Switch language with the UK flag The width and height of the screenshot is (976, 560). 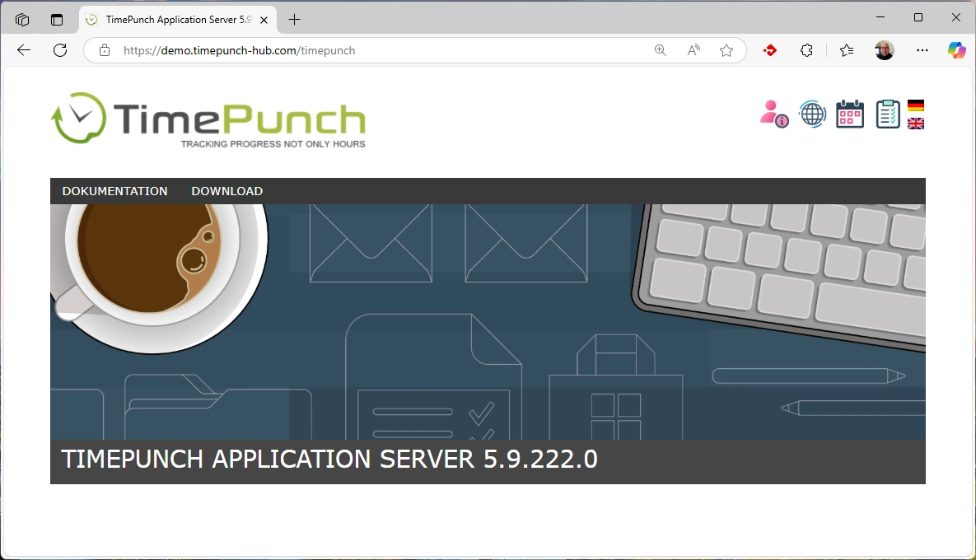[x=916, y=124]
